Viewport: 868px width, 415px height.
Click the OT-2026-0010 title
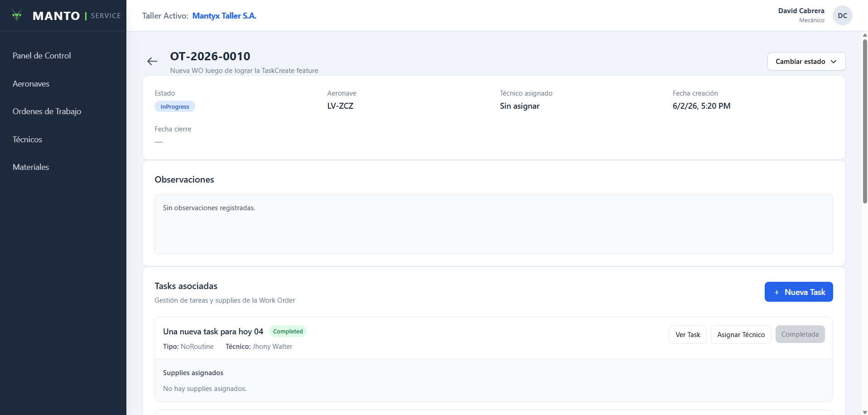click(210, 56)
